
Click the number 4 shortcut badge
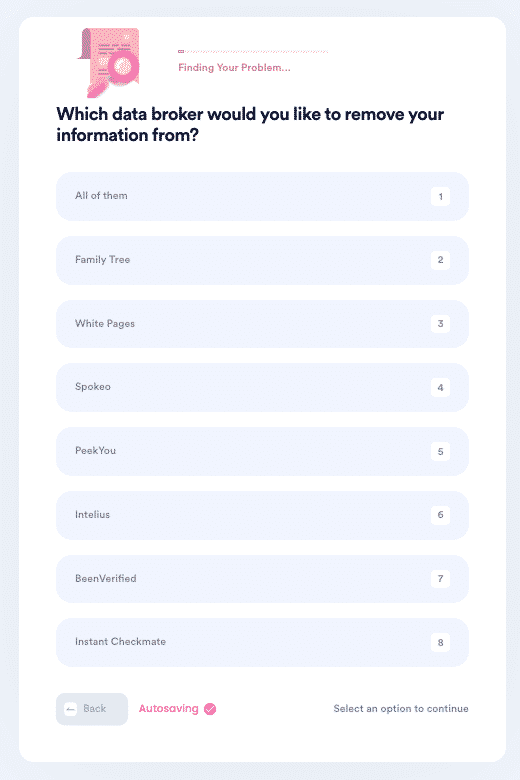(440, 388)
